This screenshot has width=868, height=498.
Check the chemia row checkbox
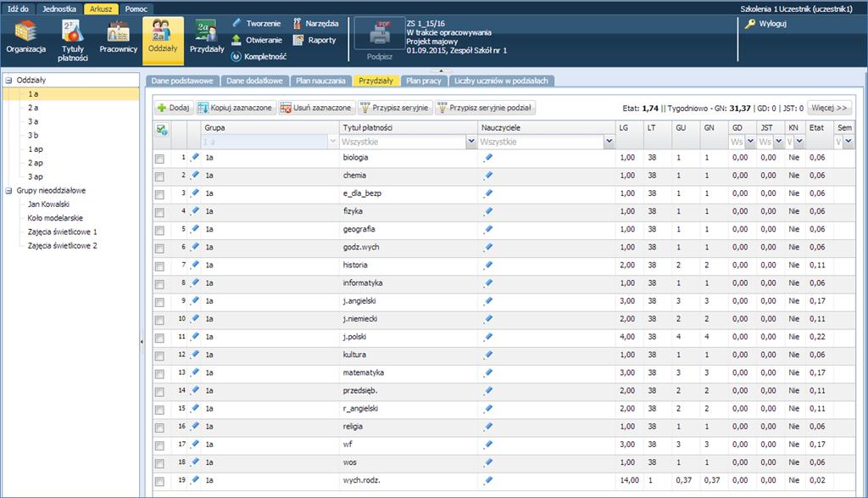(x=160, y=176)
